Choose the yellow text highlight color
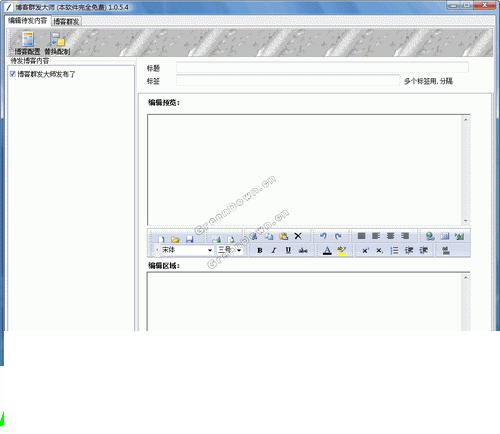 click(x=342, y=250)
